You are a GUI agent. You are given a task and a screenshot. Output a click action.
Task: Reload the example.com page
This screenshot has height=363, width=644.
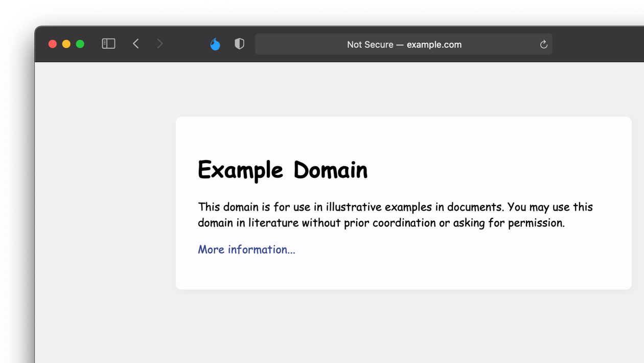pyautogui.click(x=543, y=44)
